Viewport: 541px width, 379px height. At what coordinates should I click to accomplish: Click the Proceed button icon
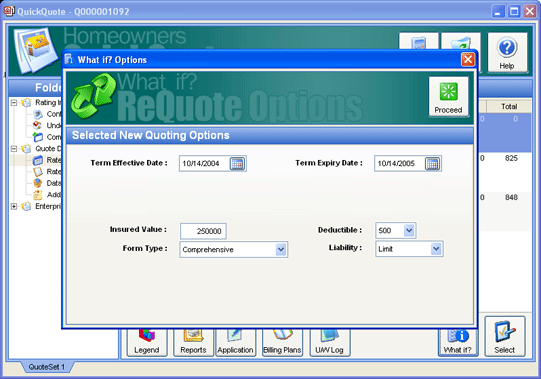pyautogui.click(x=448, y=97)
